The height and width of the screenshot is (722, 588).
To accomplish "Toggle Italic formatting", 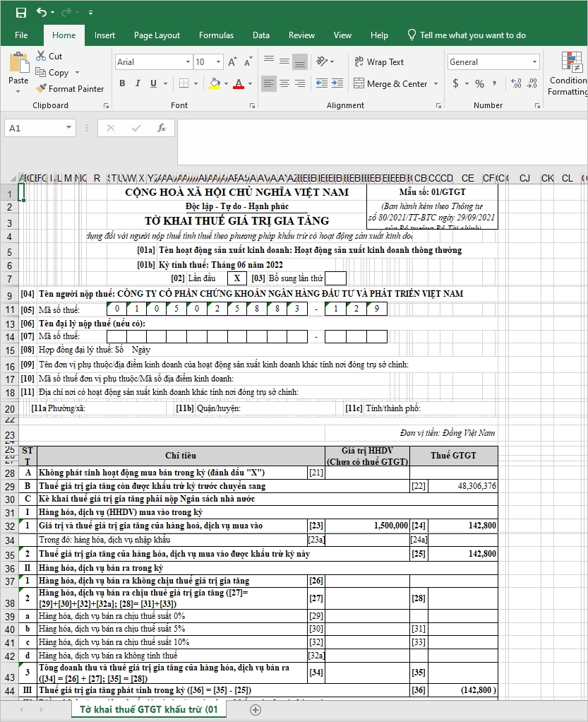I will [138, 83].
